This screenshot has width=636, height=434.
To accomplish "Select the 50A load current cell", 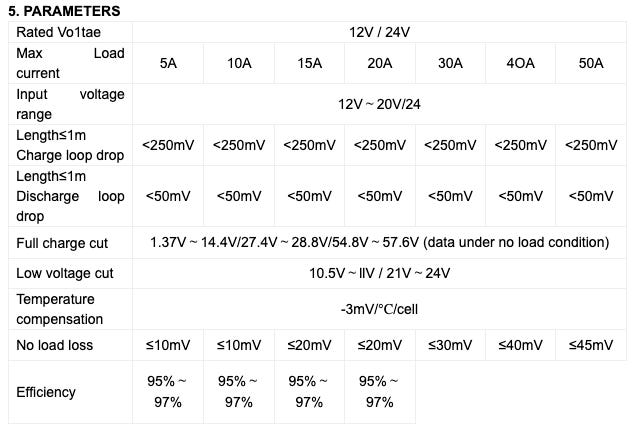I will pos(591,62).
